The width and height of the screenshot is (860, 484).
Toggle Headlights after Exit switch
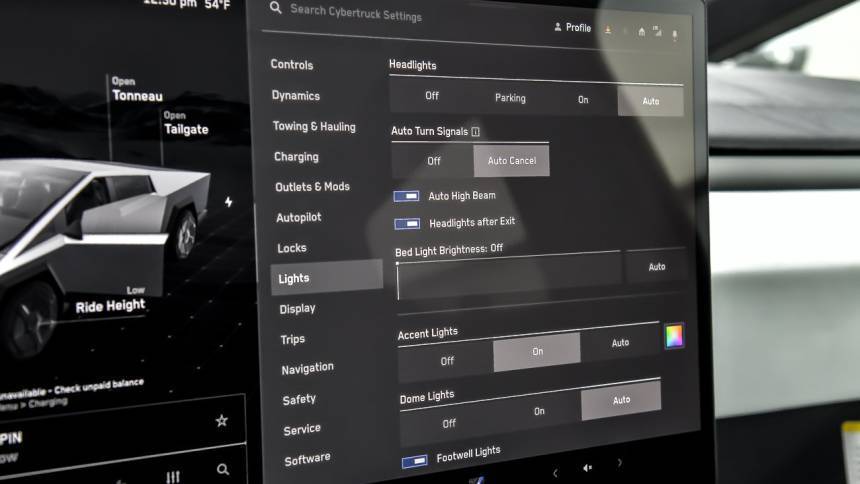408,224
